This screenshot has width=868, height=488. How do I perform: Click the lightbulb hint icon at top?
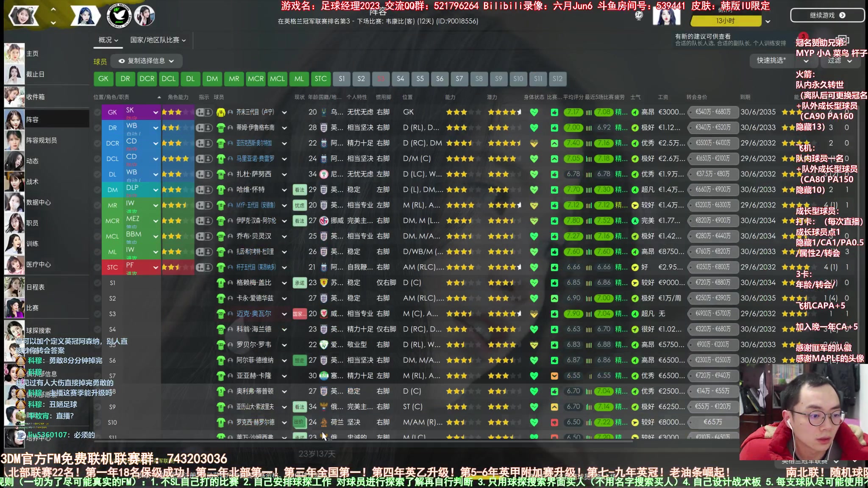click(x=639, y=16)
